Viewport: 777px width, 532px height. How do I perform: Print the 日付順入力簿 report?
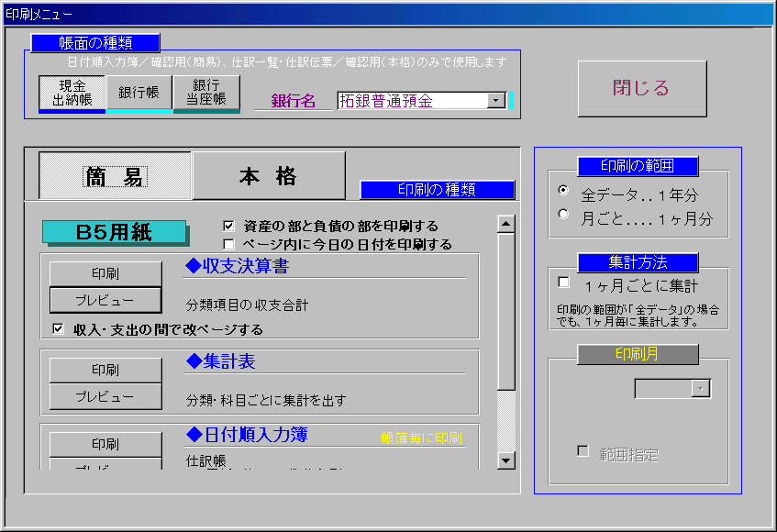(105, 444)
